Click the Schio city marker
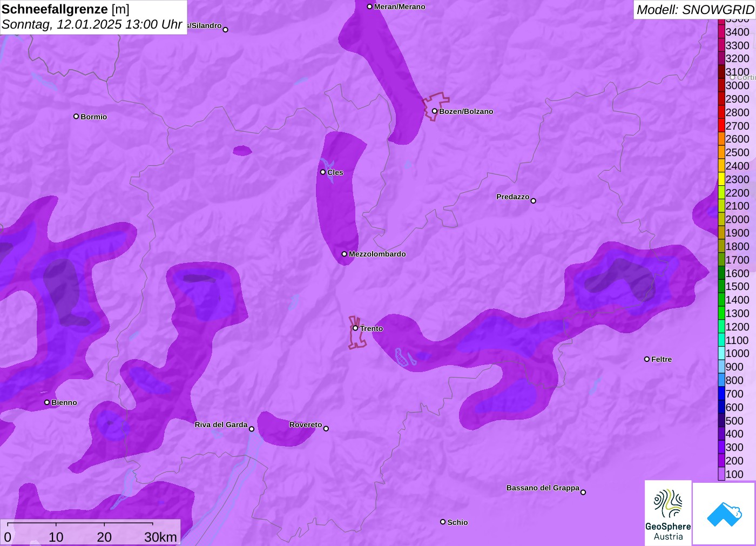Screen dimensions: 756x546 click(x=443, y=522)
